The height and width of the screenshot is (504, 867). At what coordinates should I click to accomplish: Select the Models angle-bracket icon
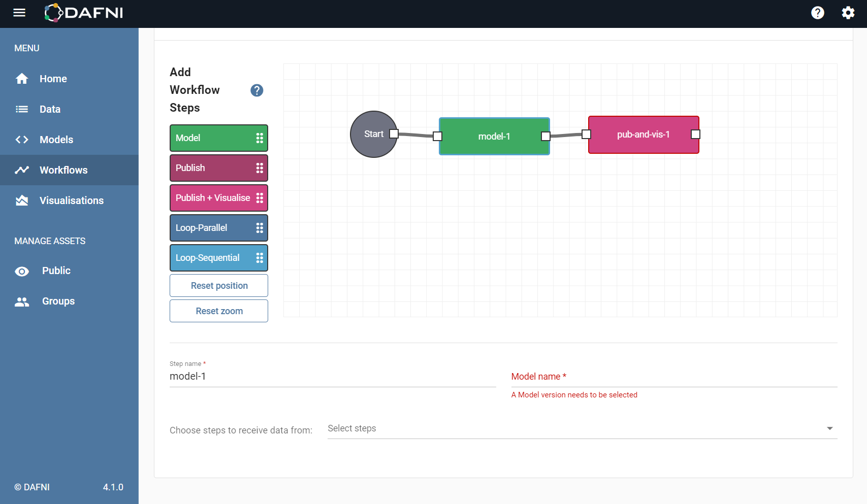(x=22, y=140)
